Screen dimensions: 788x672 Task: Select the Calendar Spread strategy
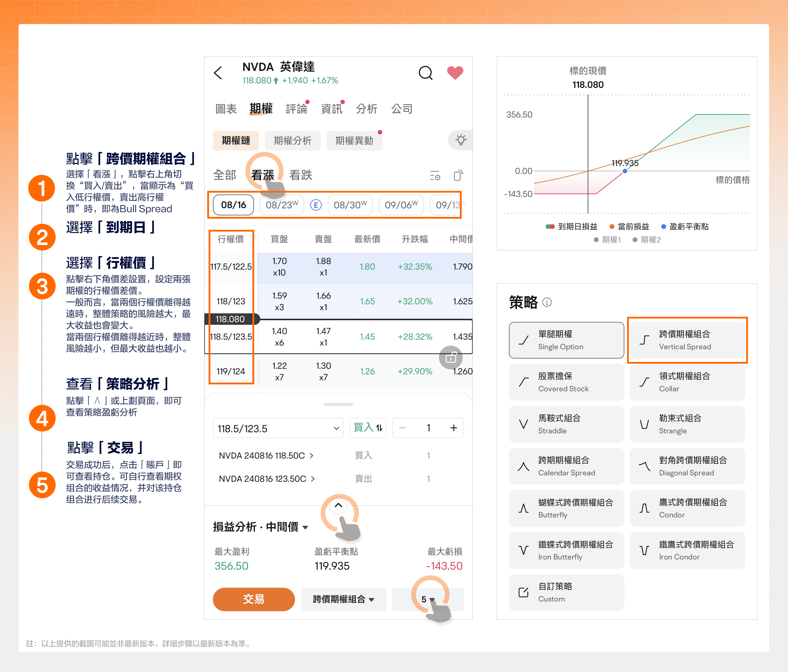(x=566, y=466)
